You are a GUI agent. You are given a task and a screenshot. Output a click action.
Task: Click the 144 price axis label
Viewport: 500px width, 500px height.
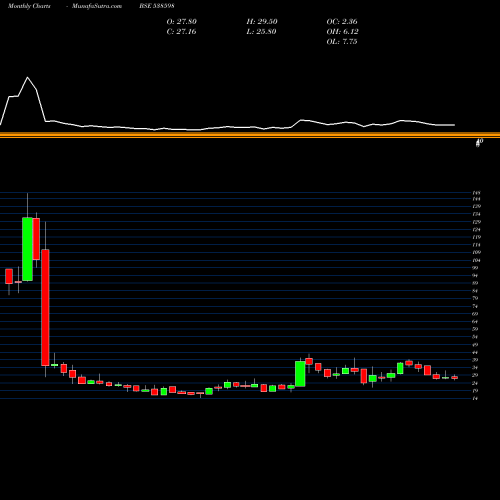(x=476, y=199)
